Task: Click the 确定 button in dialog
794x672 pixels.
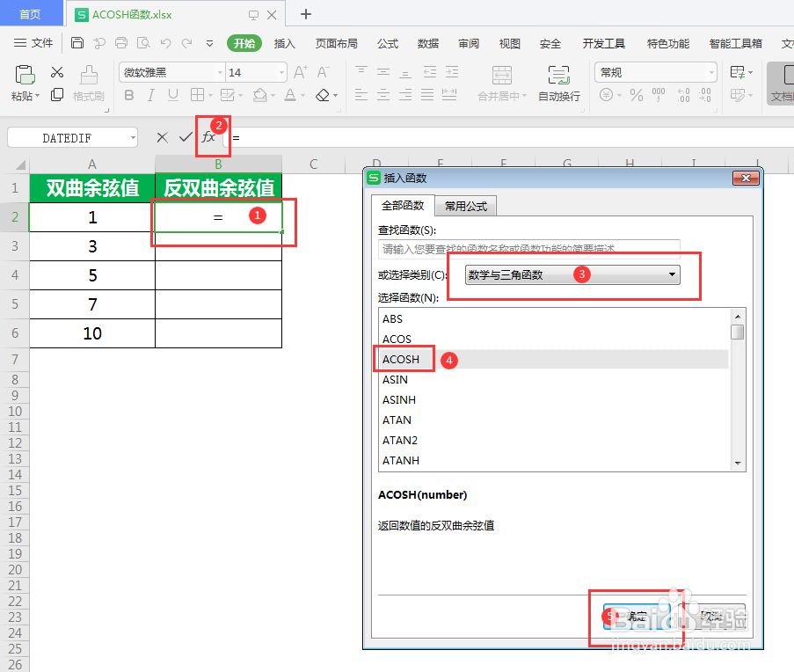Action: click(x=637, y=617)
